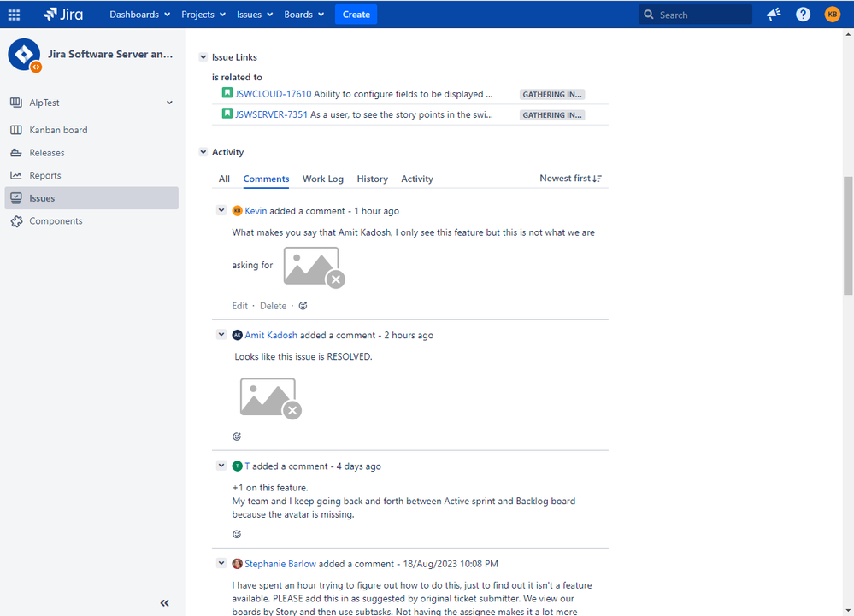Open Reports in sidebar
The height and width of the screenshot is (616, 854).
[x=91, y=175]
